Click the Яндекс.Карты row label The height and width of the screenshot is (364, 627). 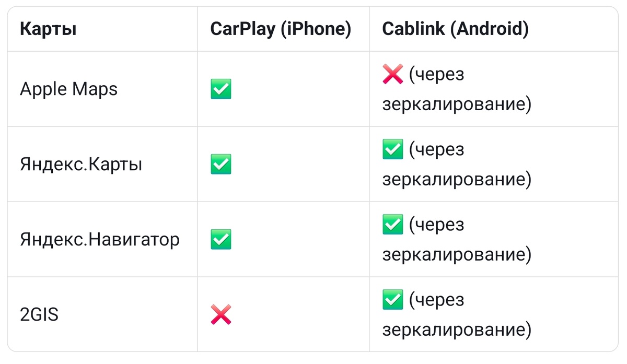[x=81, y=165]
